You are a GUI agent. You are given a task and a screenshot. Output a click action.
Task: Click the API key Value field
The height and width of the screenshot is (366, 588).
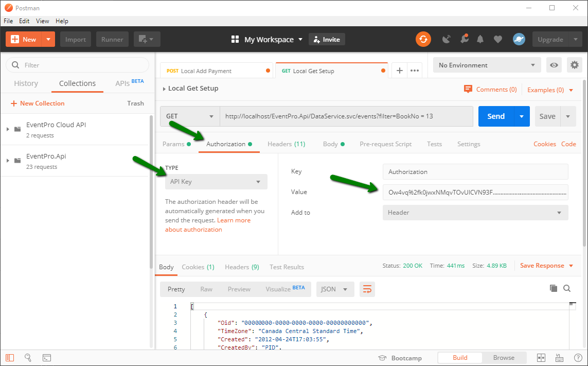point(475,192)
